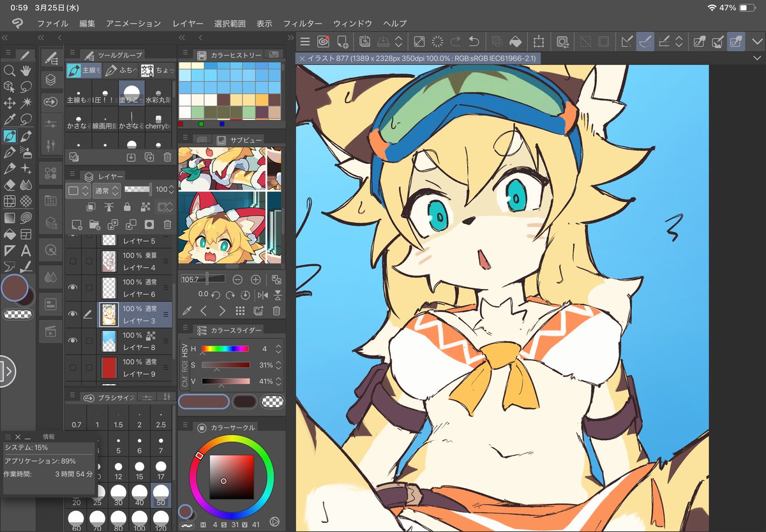Screen dimensions: 766x532
Task: Select the Fill bucket tool in toolbox
Action: [10, 235]
